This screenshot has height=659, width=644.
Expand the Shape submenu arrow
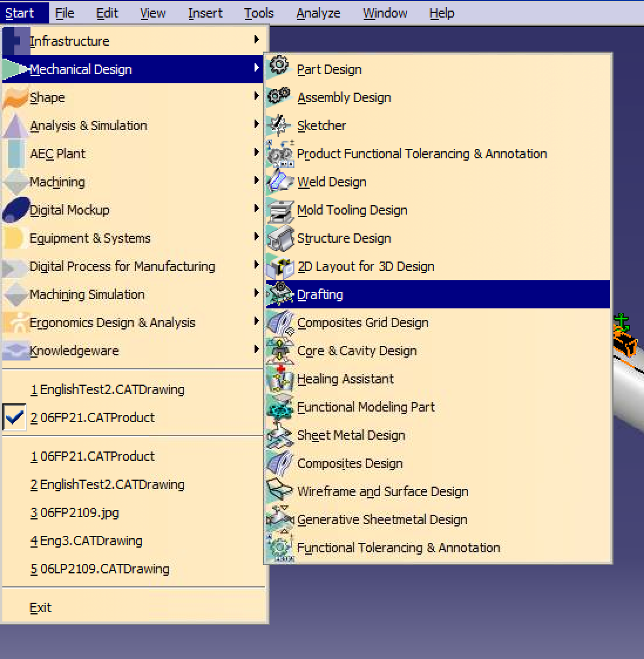257,96
